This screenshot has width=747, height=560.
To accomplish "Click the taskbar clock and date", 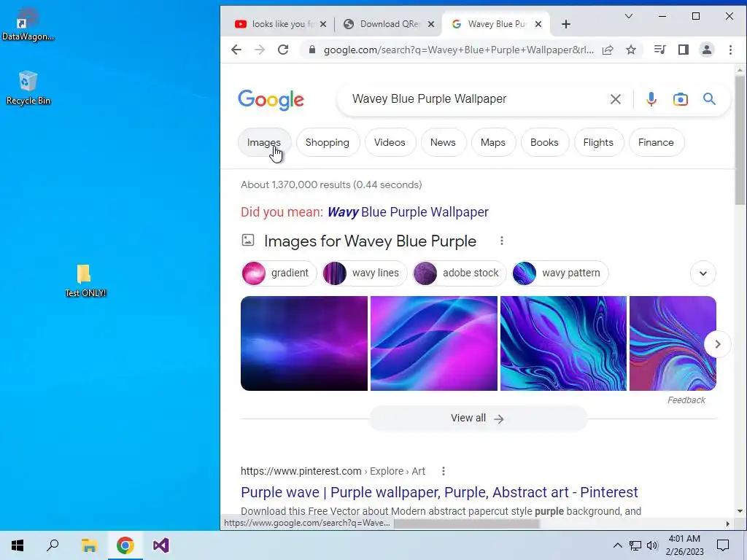I will [684, 545].
